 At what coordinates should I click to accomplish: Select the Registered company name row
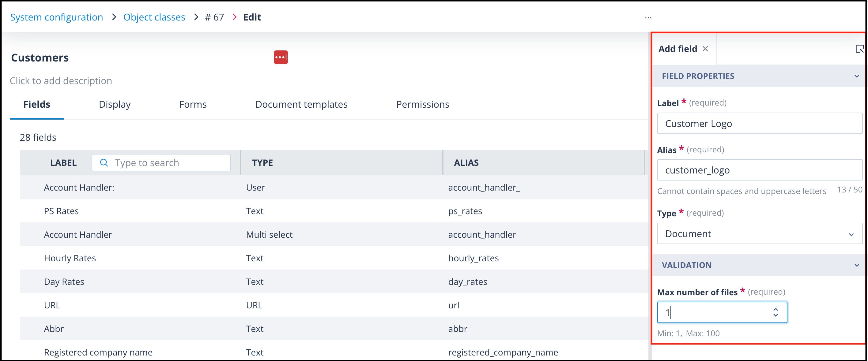[x=334, y=351]
